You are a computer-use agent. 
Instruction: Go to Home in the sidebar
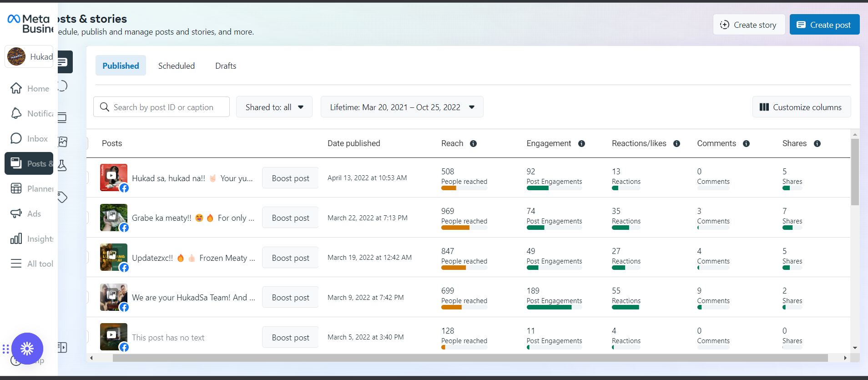(x=16, y=88)
